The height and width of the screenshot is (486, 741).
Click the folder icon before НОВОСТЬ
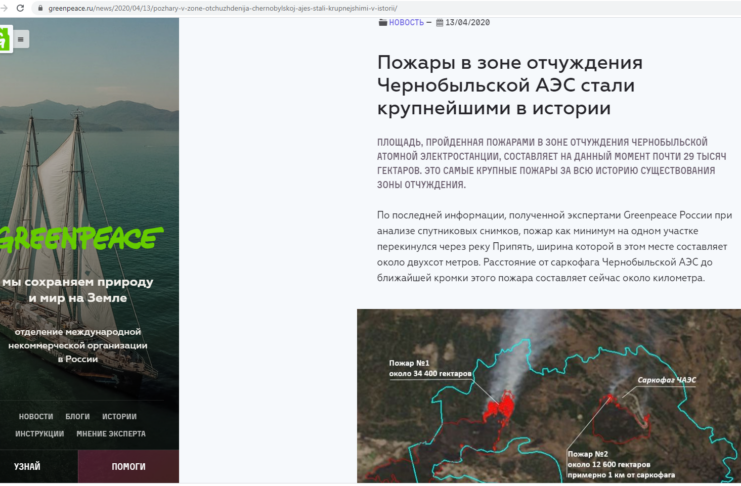(x=383, y=22)
